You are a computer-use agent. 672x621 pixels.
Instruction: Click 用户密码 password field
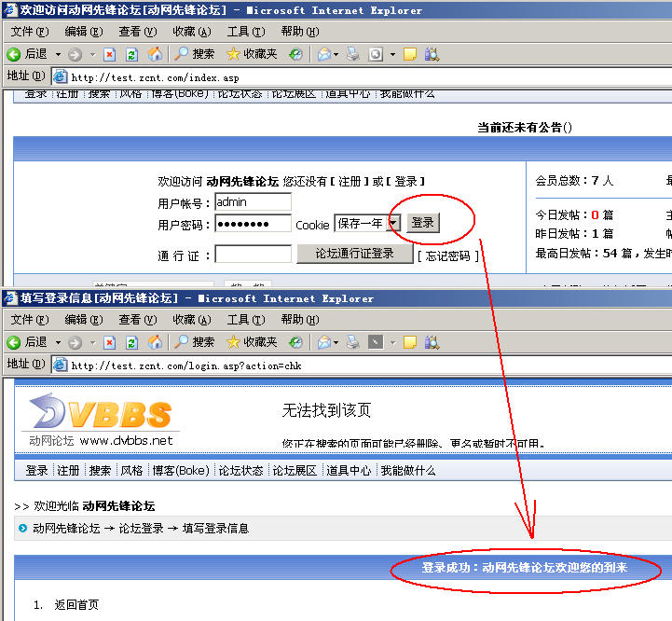253,224
